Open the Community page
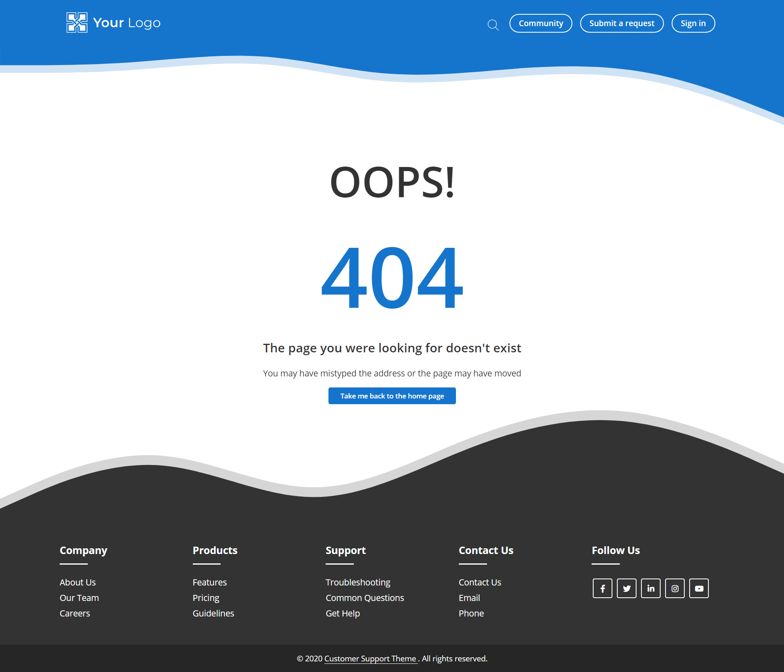784x672 pixels. [x=541, y=23]
